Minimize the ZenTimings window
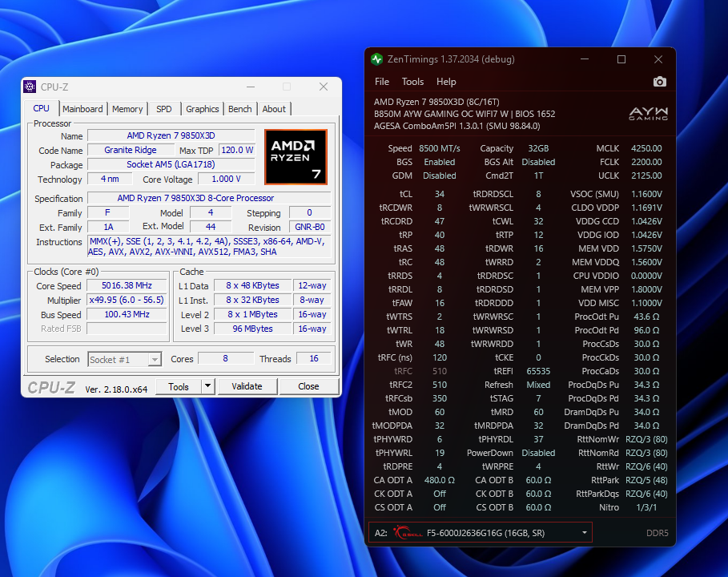Screen dimensions: 728x577 point(585,59)
